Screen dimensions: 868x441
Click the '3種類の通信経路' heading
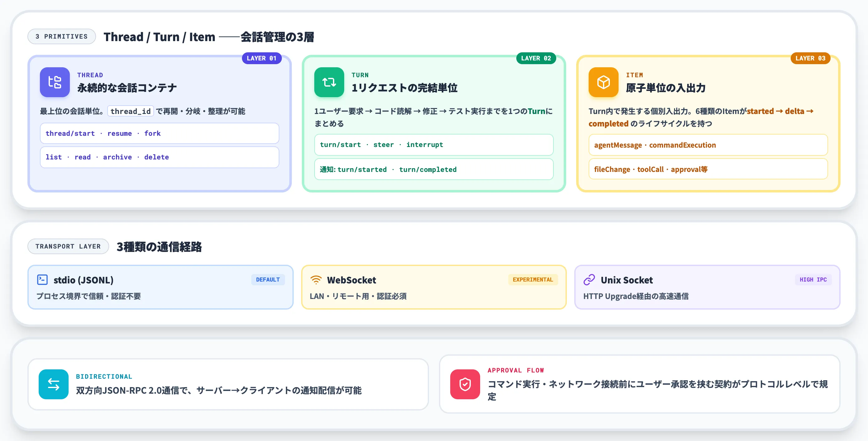(x=159, y=246)
